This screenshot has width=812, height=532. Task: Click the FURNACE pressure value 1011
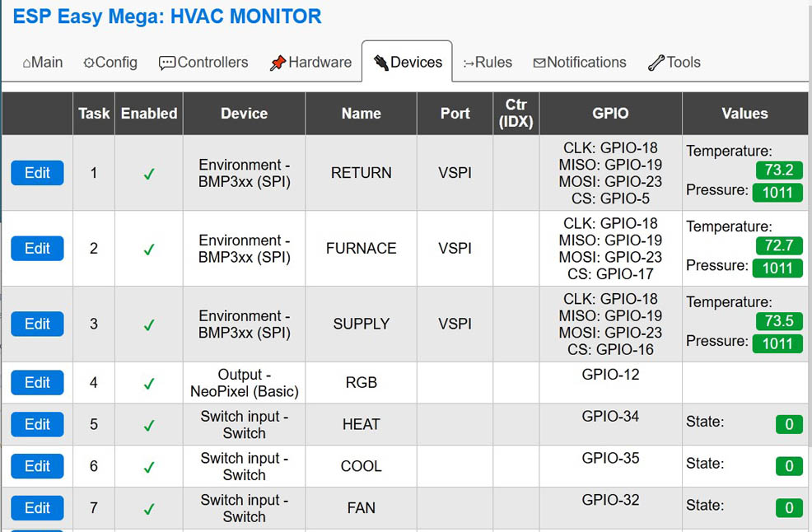(x=777, y=268)
